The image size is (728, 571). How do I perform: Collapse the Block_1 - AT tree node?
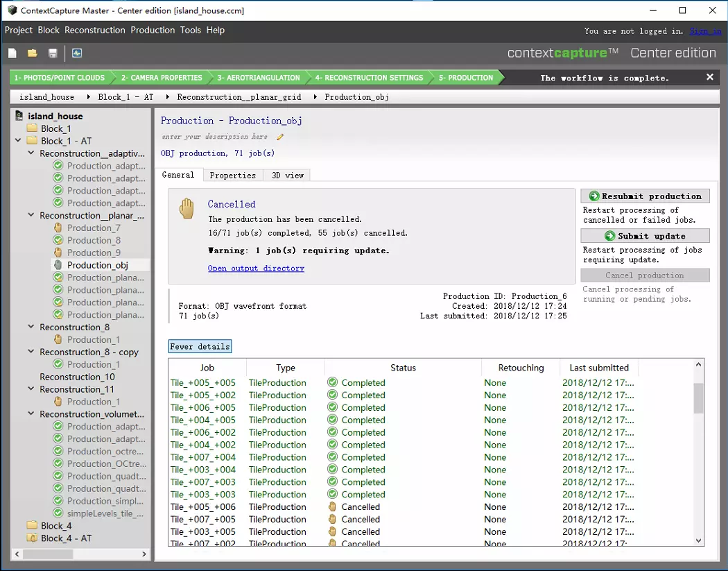(18, 140)
